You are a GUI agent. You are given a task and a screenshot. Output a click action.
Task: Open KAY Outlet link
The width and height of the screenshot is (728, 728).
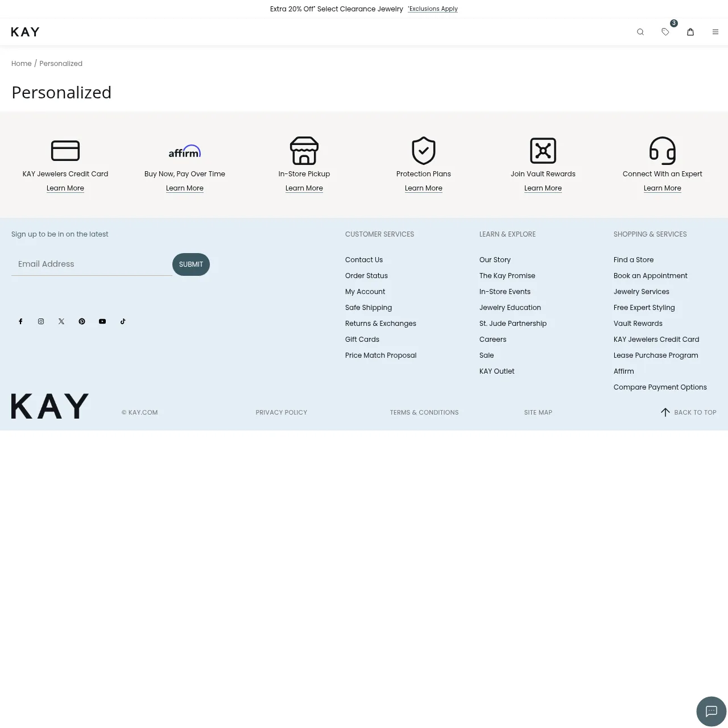[x=497, y=371]
